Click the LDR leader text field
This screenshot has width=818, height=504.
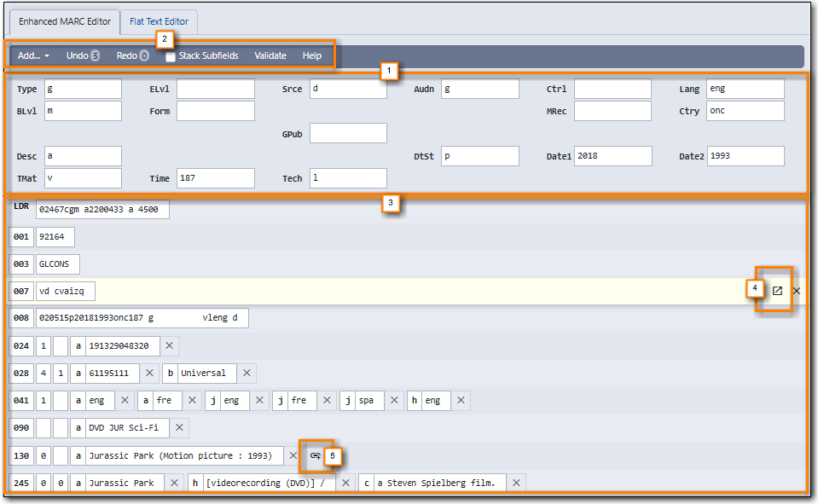coord(102,210)
